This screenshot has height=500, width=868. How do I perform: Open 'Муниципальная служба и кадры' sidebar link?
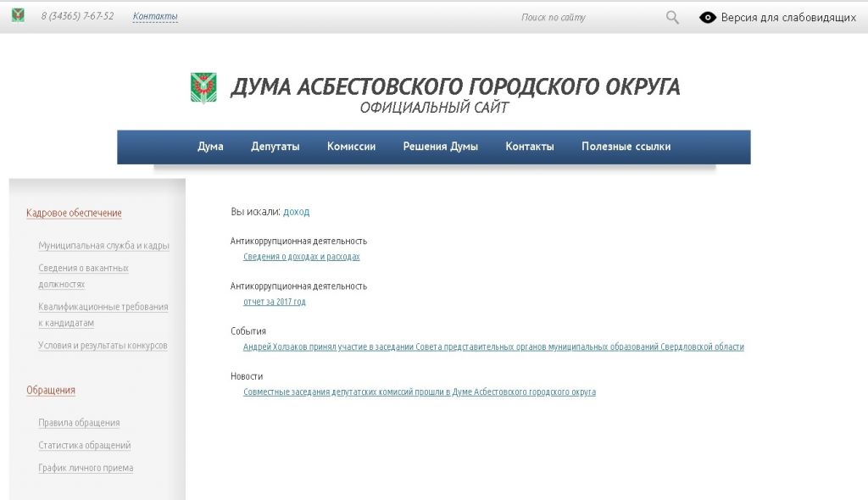(x=103, y=246)
